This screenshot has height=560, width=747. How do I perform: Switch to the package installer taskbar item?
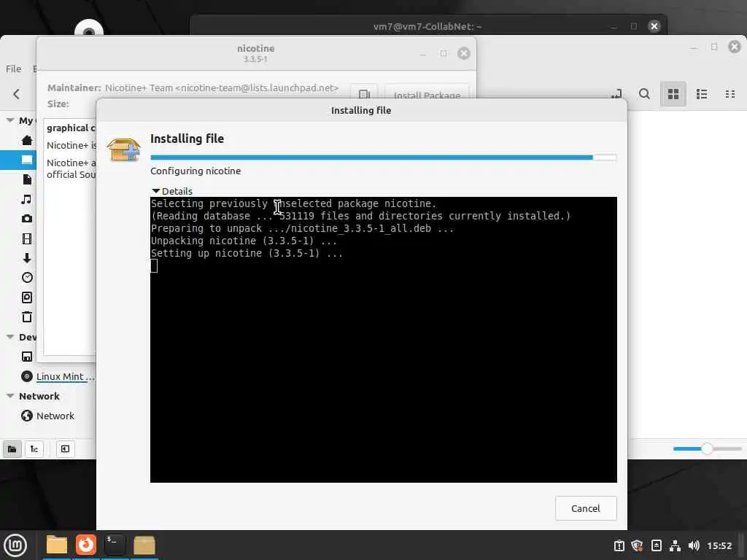point(144,545)
